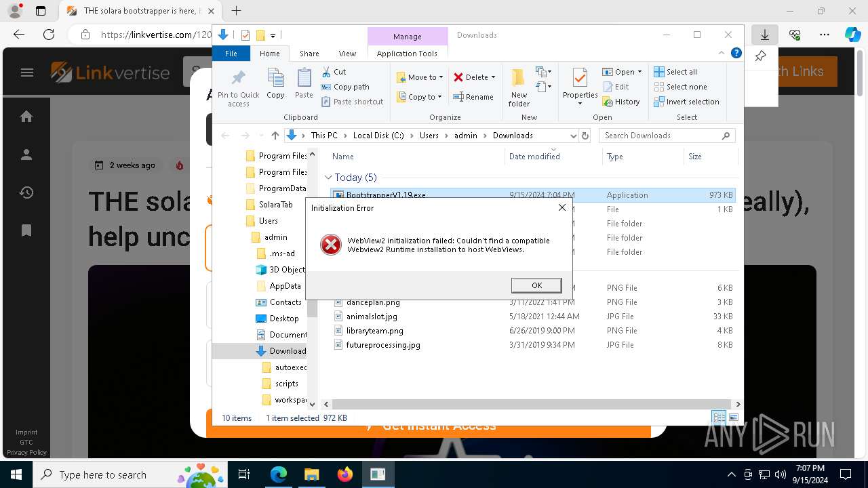Open Linkvertise hamburger menu
The height and width of the screenshot is (488, 868).
(x=27, y=73)
